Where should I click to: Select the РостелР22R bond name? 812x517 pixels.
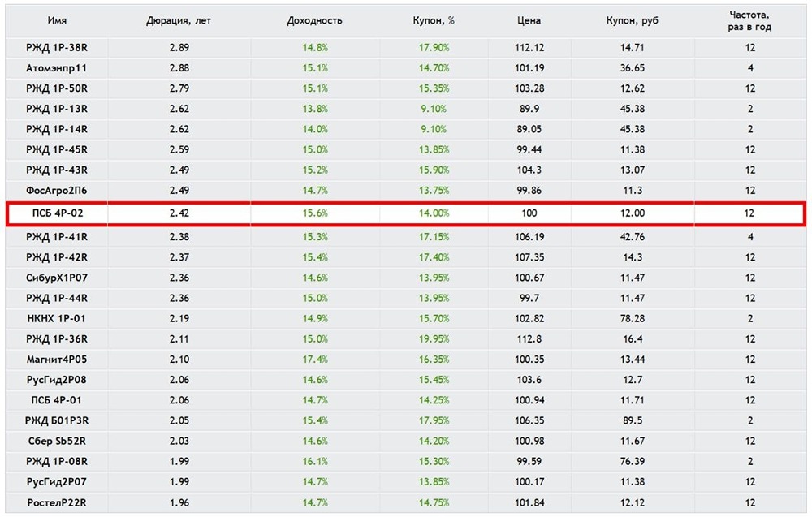pyautogui.click(x=57, y=503)
